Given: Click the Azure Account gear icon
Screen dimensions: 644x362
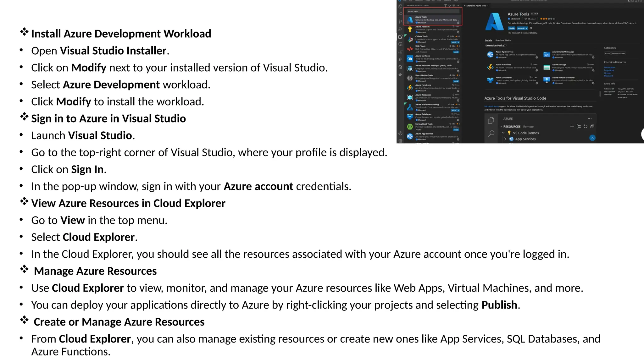Looking at the screenshot, I should (x=458, y=32).
